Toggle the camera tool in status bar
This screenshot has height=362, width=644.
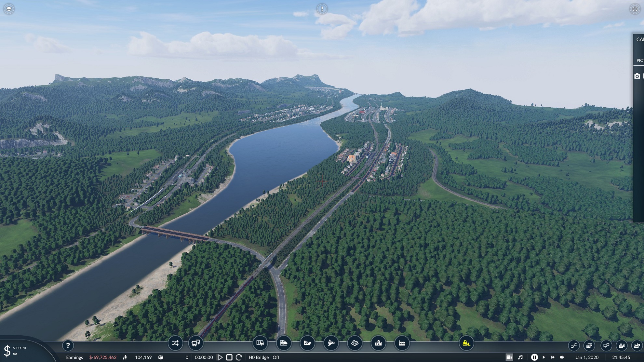[x=509, y=357]
